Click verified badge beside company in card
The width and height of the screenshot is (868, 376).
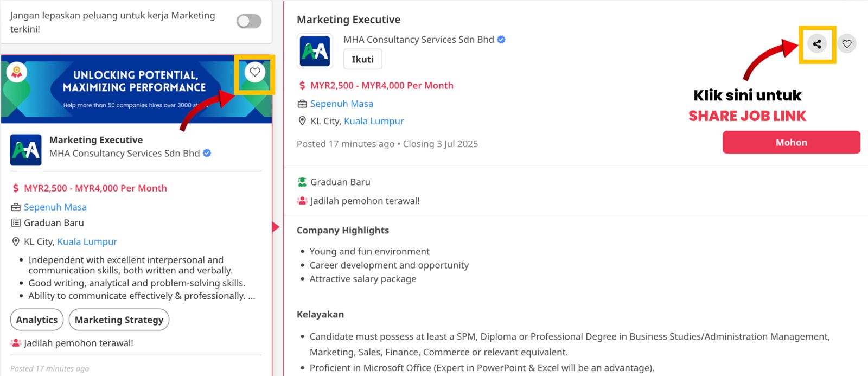(x=207, y=154)
